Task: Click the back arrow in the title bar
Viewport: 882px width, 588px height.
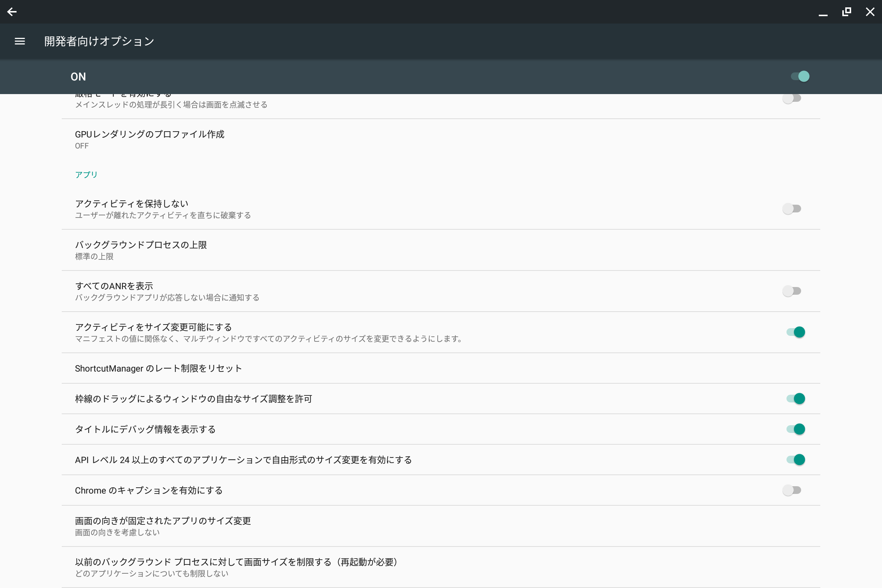Action: pyautogui.click(x=12, y=12)
